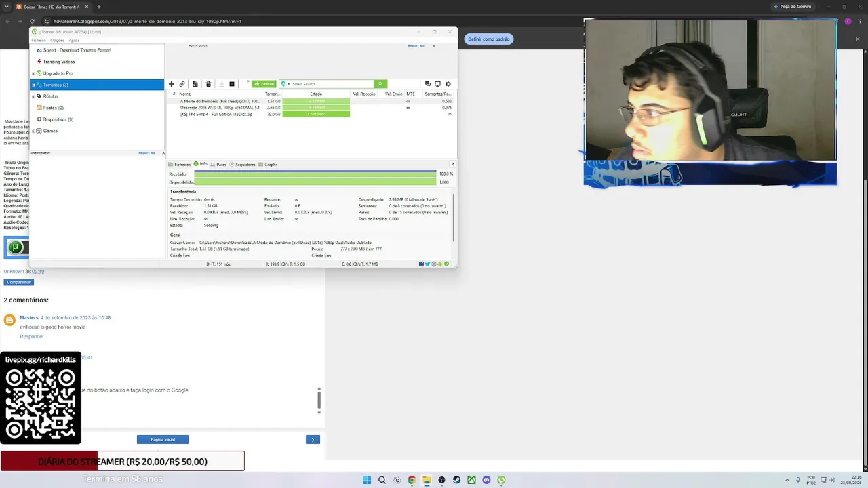
Task: Click the uTorrent download badge on the blog page
Action: click(16, 247)
